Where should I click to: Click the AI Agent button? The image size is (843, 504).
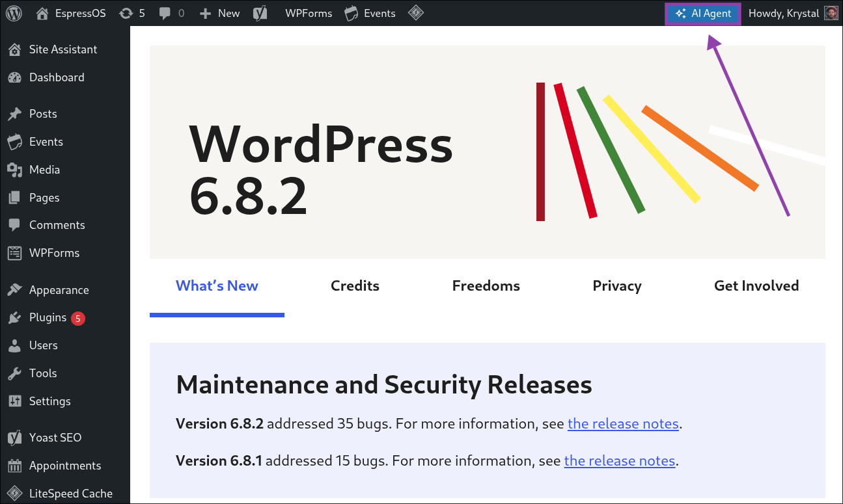pyautogui.click(x=703, y=13)
